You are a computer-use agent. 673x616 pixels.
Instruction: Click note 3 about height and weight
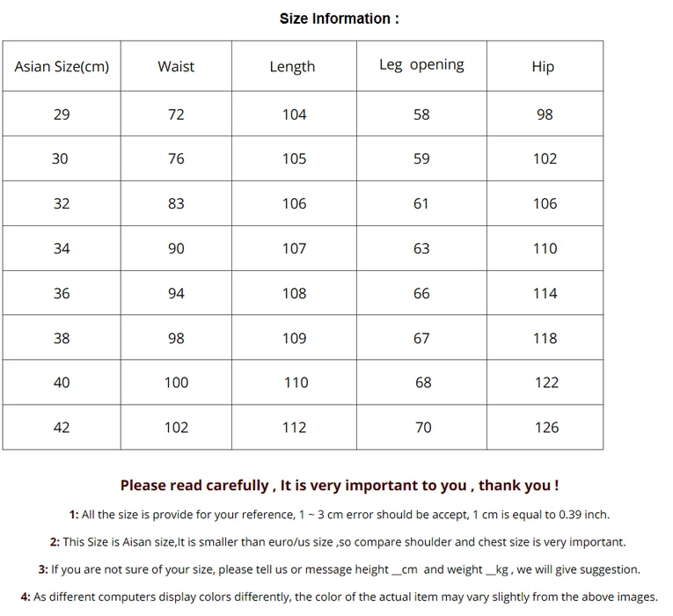tap(339, 569)
